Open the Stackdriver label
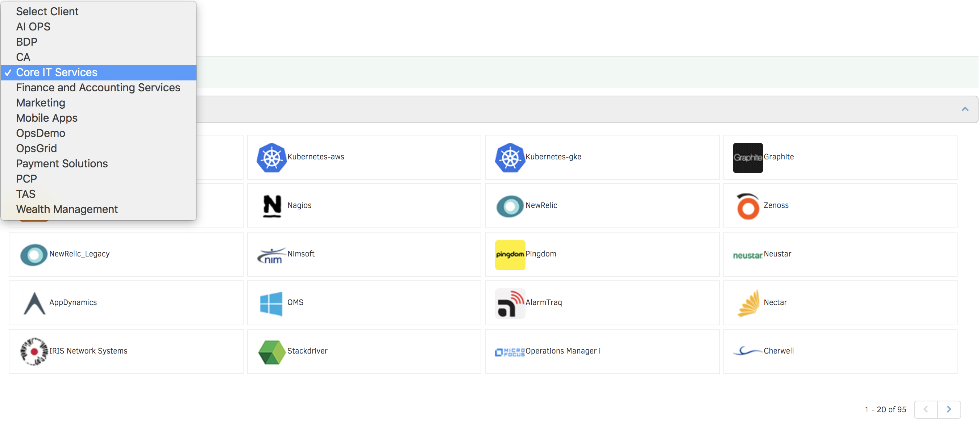 click(307, 351)
